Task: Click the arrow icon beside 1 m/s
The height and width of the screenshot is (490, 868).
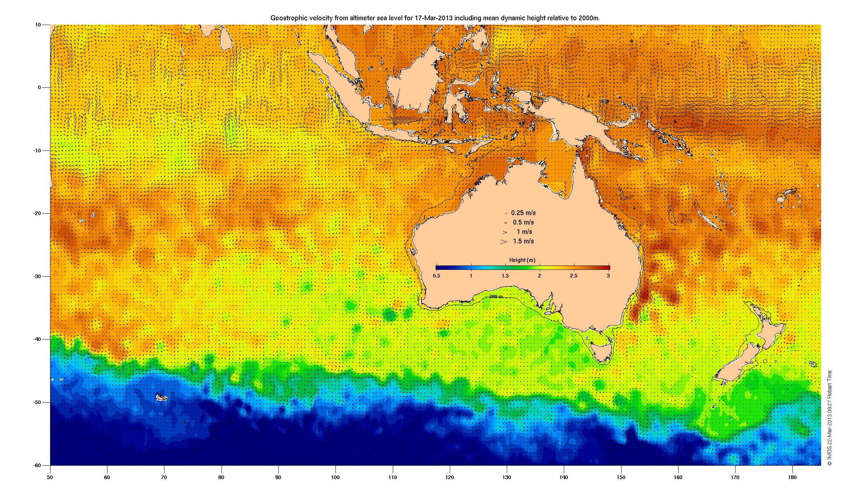Action: click(x=505, y=232)
